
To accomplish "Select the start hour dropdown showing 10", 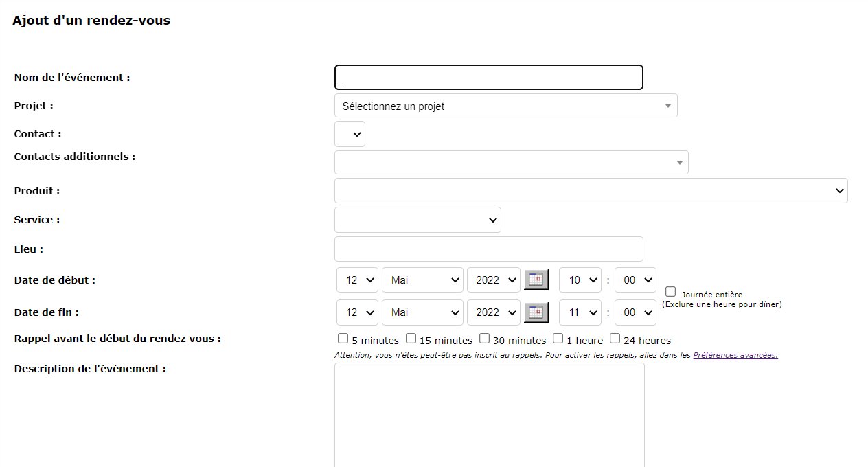I will click(580, 280).
